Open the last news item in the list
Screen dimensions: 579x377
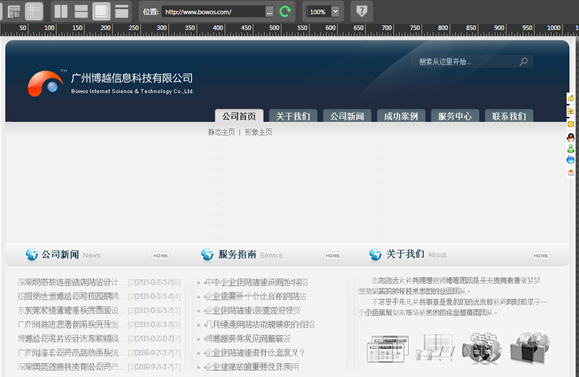[71, 367]
